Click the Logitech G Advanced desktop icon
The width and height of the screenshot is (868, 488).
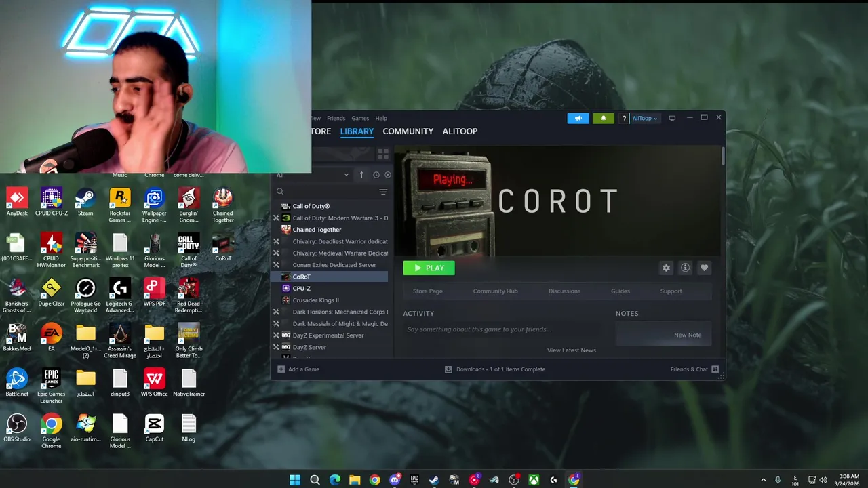pyautogui.click(x=120, y=296)
